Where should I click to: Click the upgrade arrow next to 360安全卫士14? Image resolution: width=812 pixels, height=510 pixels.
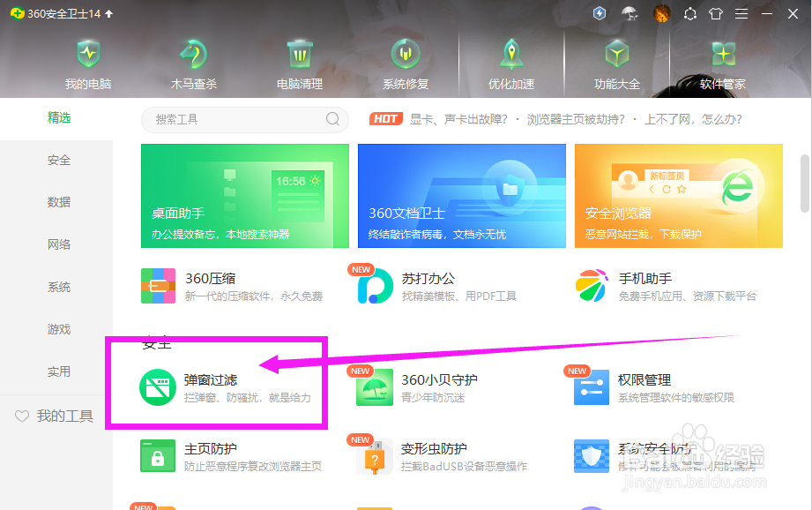[x=108, y=13]
